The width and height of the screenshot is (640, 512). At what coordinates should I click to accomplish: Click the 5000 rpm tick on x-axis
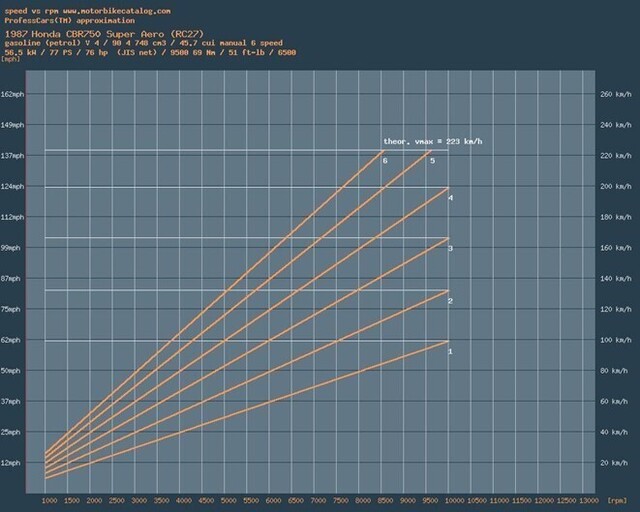coord(227,498)
